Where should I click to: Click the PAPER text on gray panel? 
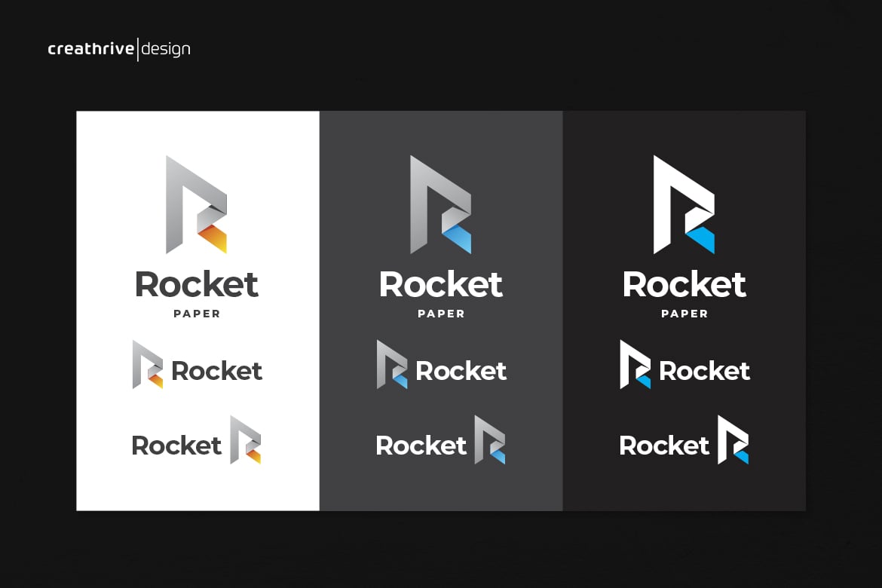click(x=441, y=314)
